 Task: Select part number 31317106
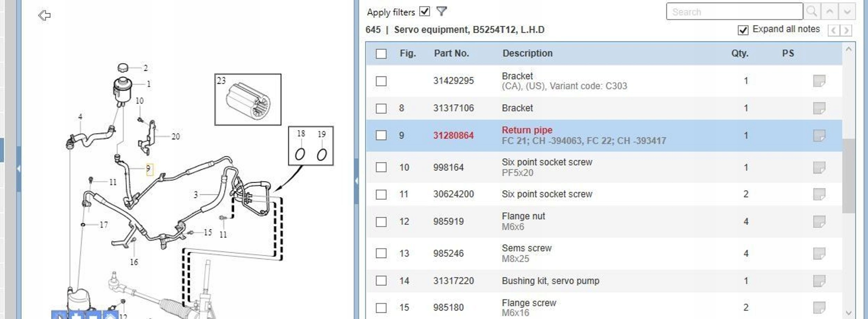[x=453, y=108]
